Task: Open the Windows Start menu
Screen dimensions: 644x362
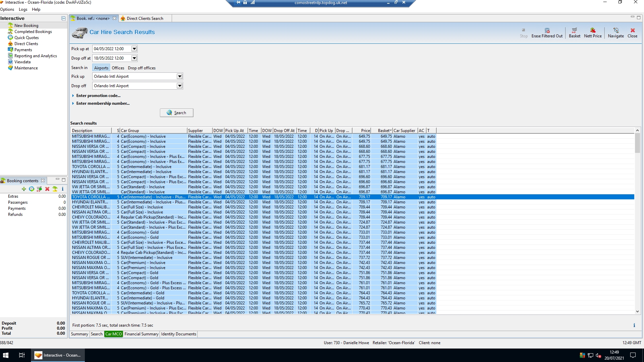Action: (x=6, y=355)
